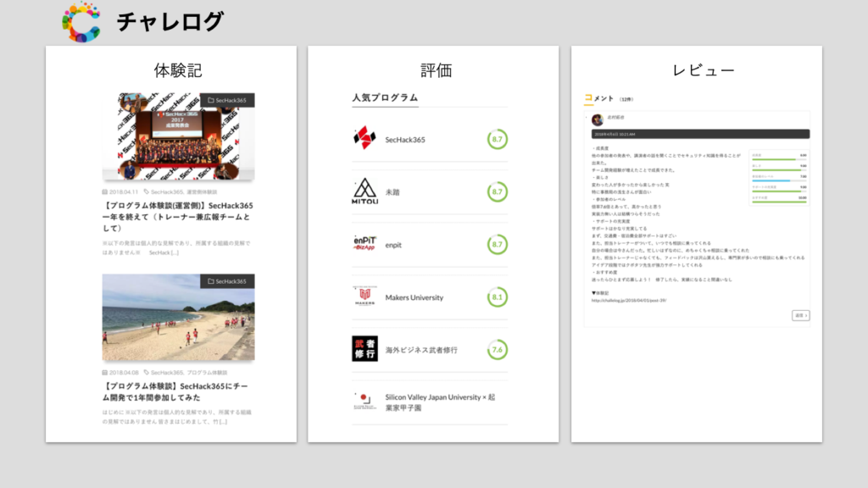Click the Silicon Valley Japan University logo

tap(364, 402)
